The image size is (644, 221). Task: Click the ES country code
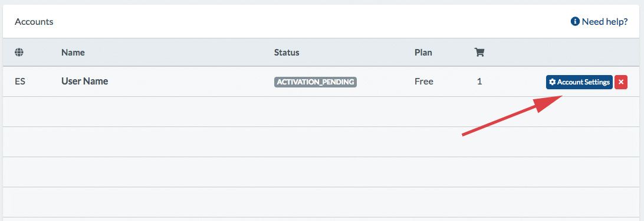click(x=19, y=82)
